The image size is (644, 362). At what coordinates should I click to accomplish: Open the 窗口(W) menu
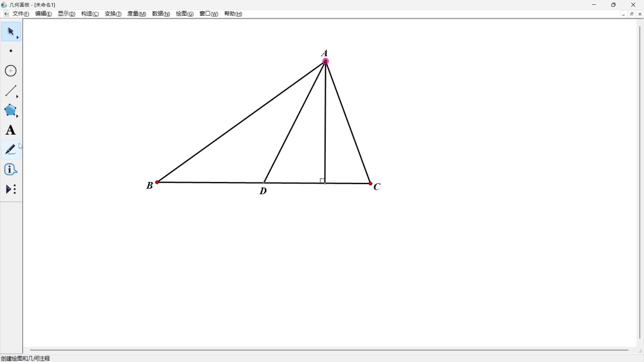tap(209, 14)
